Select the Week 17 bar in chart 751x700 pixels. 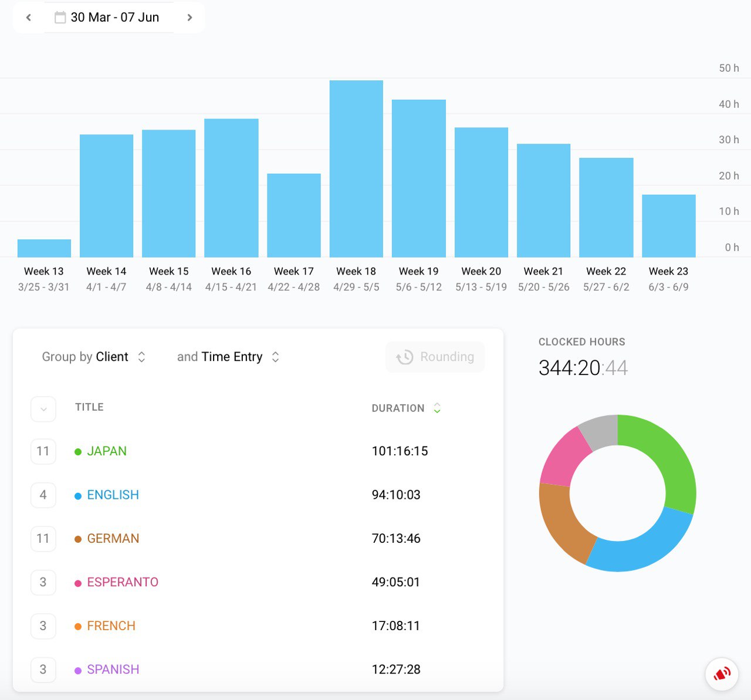coord(294,215)
